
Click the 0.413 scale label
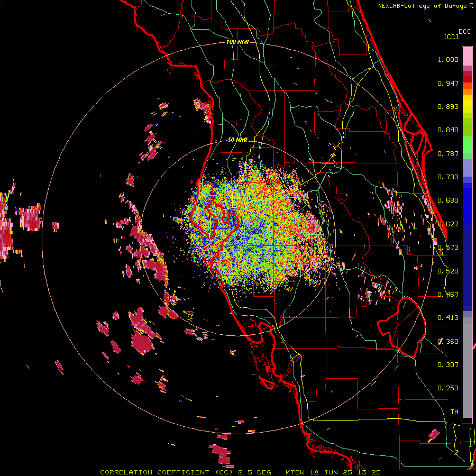point(448,318)
